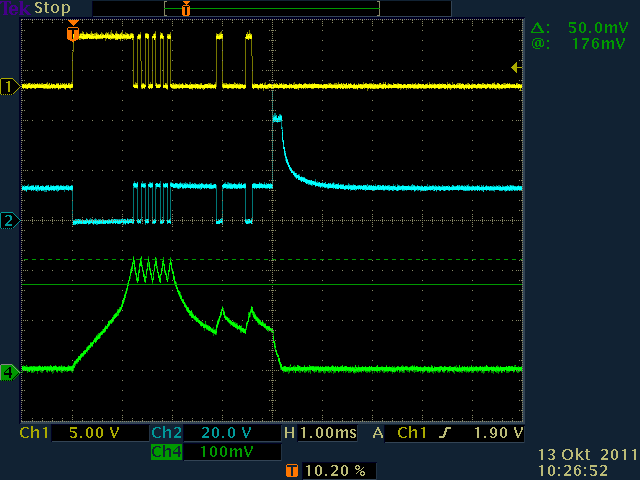Click the yellow channel 1 ground marker

coord(11,87)
